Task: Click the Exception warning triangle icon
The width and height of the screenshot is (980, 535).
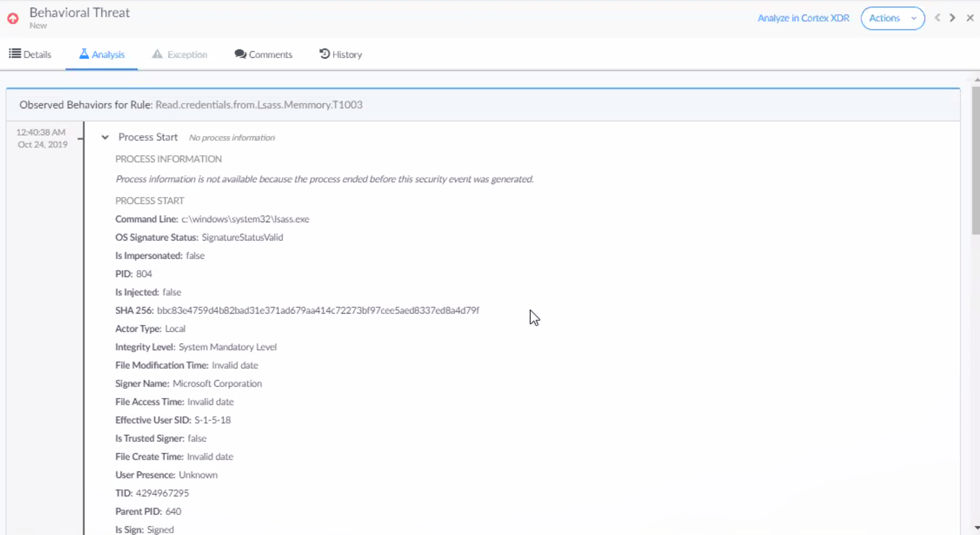Action: pos(157,54)
